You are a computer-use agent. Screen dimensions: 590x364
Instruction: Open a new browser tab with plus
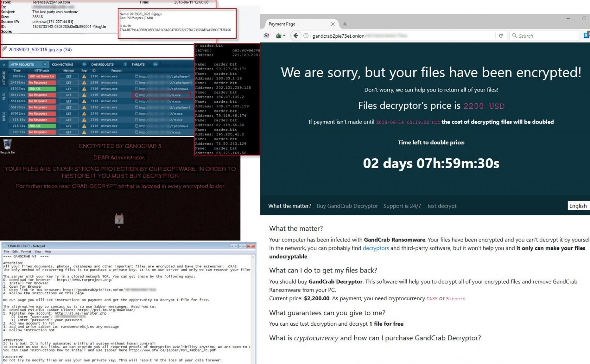[345, 24]
